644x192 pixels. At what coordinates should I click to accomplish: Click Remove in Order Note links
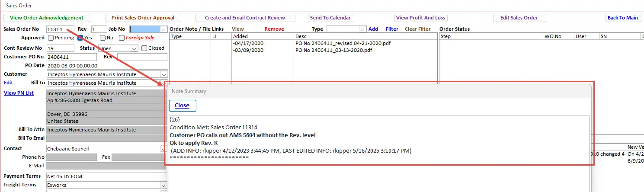(274, 29)
